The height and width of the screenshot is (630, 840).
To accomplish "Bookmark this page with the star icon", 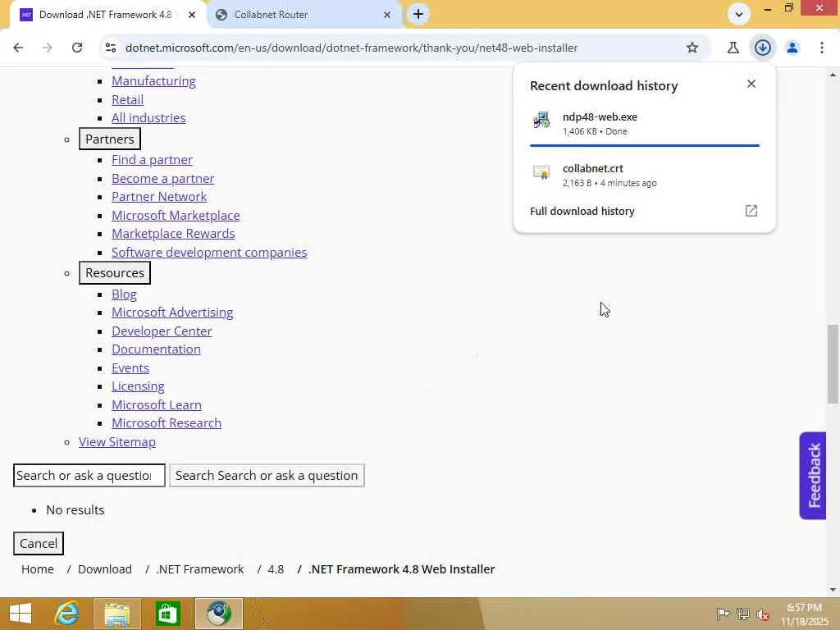I will point(692,48).
